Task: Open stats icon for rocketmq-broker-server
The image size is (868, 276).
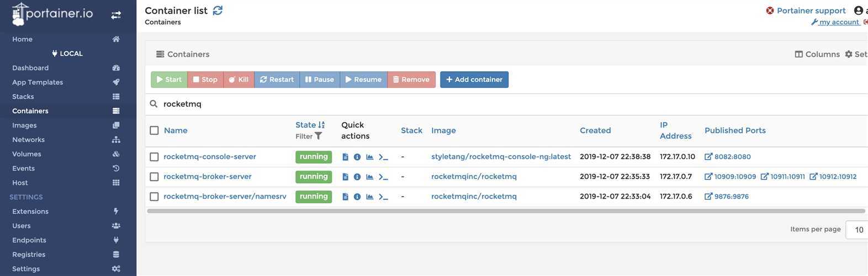Action: click(x=370, y=177)
